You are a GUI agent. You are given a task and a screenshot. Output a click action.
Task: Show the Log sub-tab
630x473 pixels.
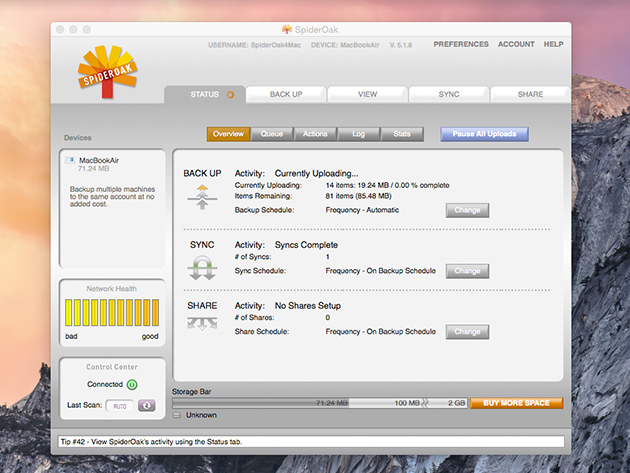click(358, 134)
